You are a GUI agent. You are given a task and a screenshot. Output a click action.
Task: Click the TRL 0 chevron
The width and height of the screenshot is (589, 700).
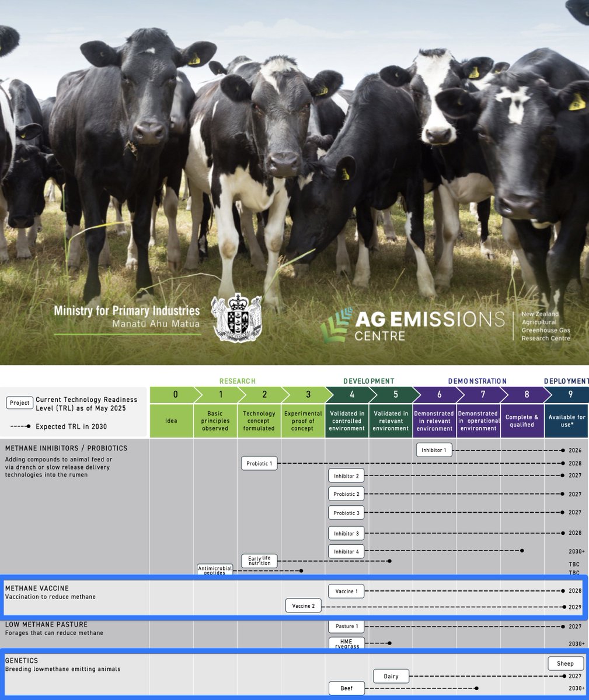176,395
